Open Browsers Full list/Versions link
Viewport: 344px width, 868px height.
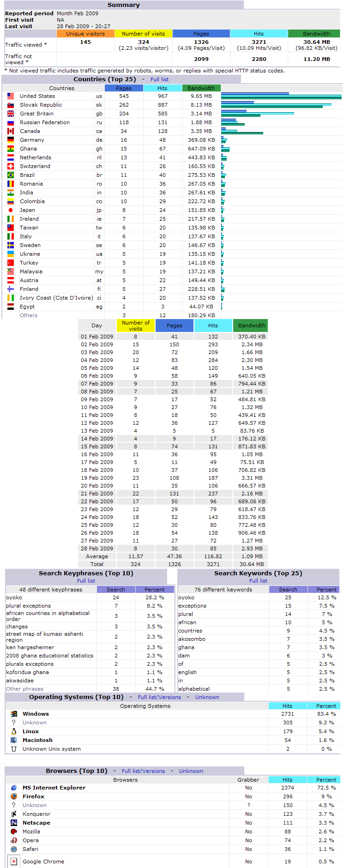click(143, 771)
